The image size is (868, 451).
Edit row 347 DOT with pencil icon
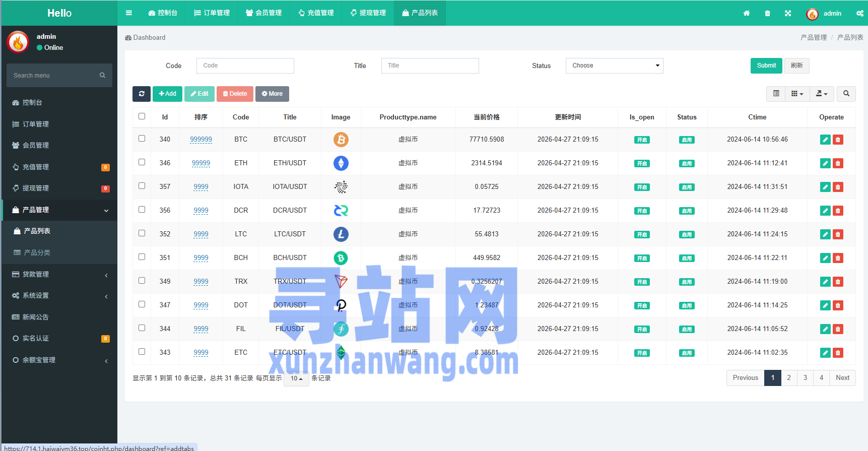tap(825, 305)
